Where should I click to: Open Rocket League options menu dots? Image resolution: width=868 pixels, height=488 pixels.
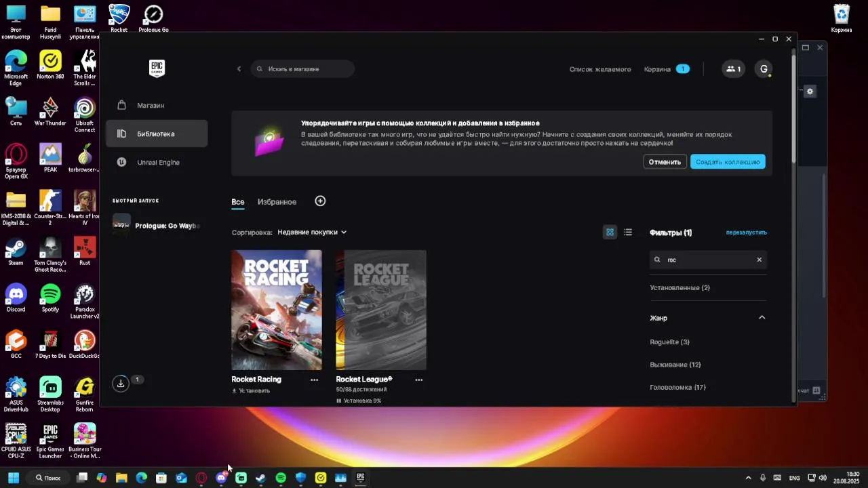coord(418,380)
